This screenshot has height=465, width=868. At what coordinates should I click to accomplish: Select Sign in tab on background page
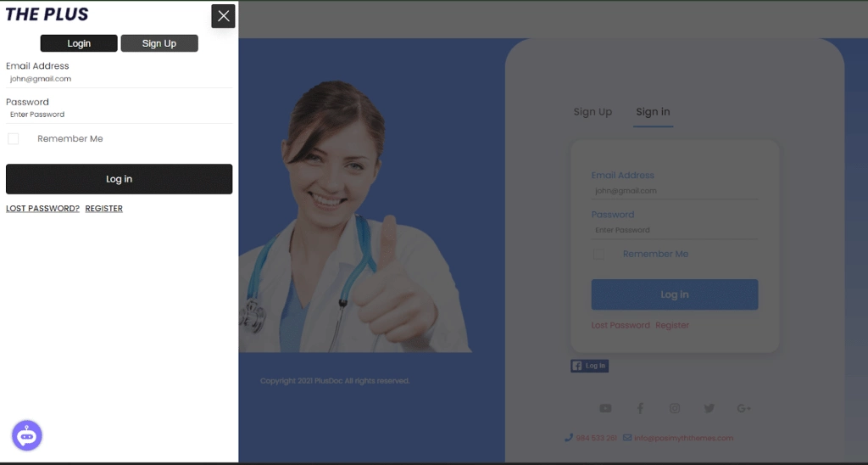point(653,112)
